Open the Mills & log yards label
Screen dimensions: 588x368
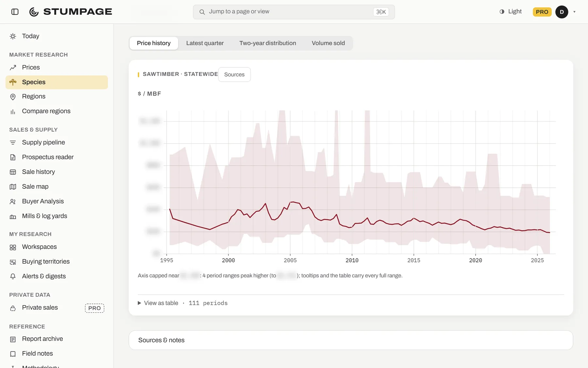[44, 216]
